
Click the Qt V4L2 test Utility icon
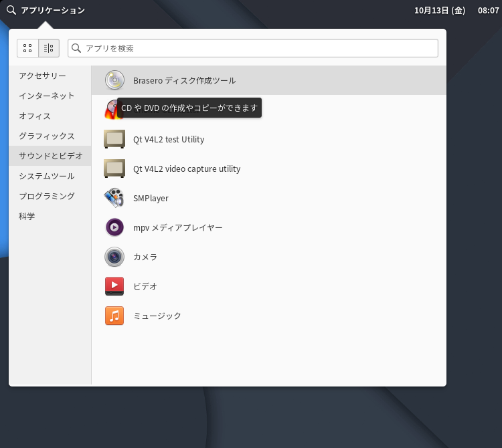[114, 139]
